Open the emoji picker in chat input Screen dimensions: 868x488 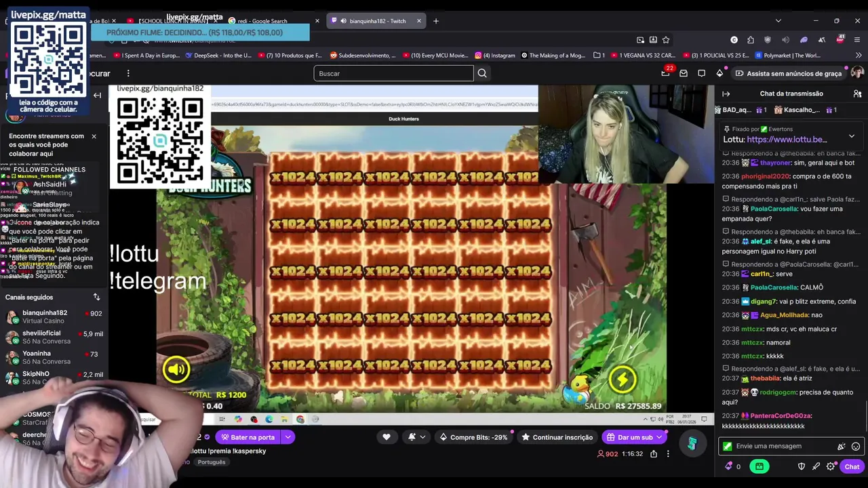(x=856, y=446)
